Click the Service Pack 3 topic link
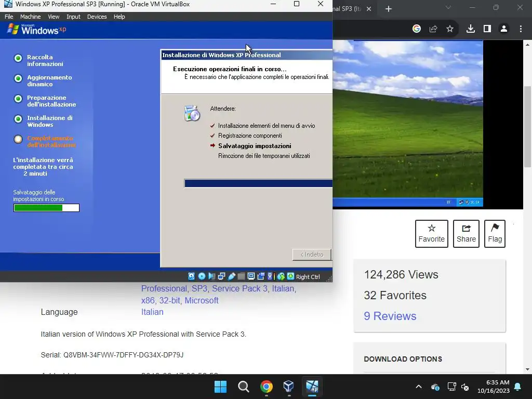This screenshot has height=399, width=532. (240, 288)
